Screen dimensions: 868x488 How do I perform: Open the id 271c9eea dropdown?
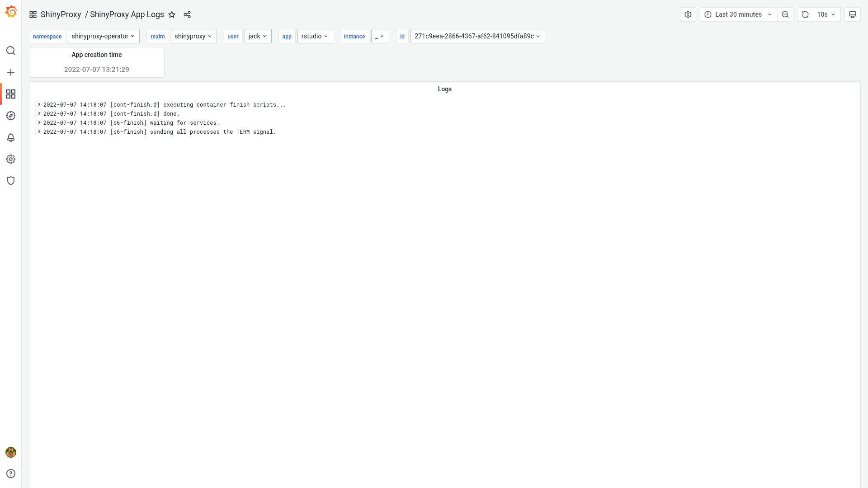point(477,36)
